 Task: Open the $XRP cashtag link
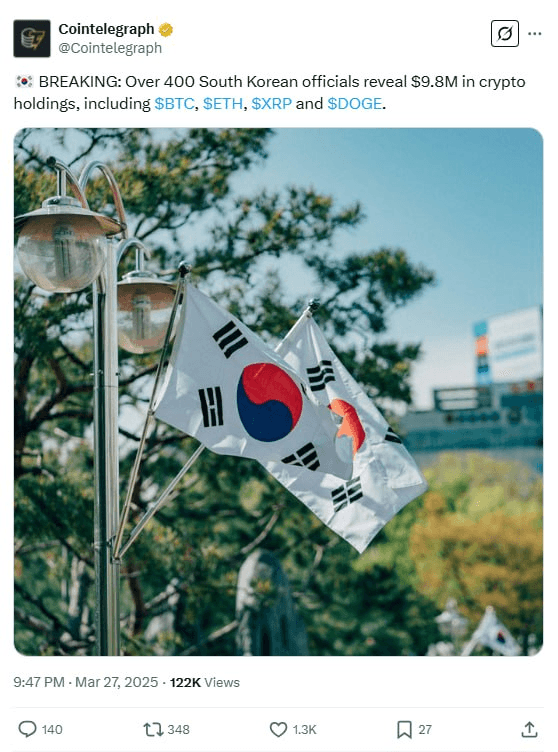click(x=272, y=104)
